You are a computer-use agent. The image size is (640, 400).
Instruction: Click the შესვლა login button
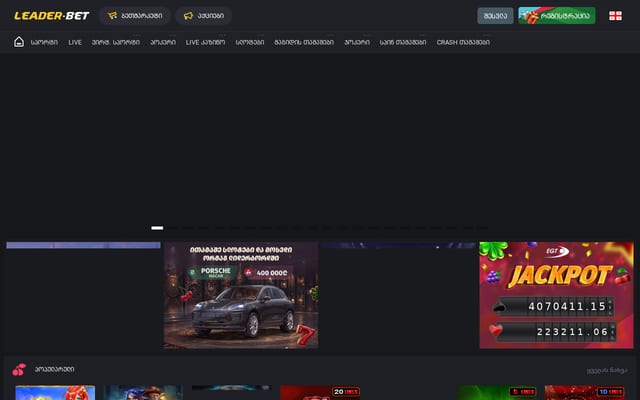click(x=495, y=16)
